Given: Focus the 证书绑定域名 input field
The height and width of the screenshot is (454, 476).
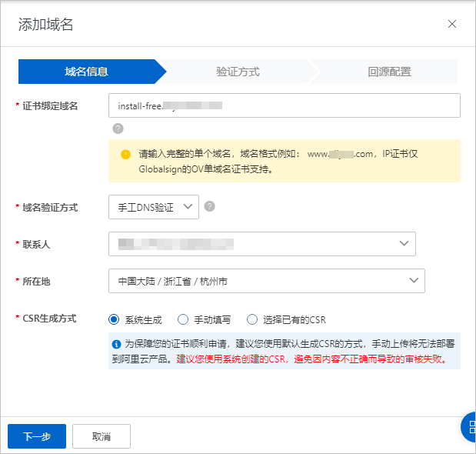Looking at the screenshot, I should [x=285, y=105].
